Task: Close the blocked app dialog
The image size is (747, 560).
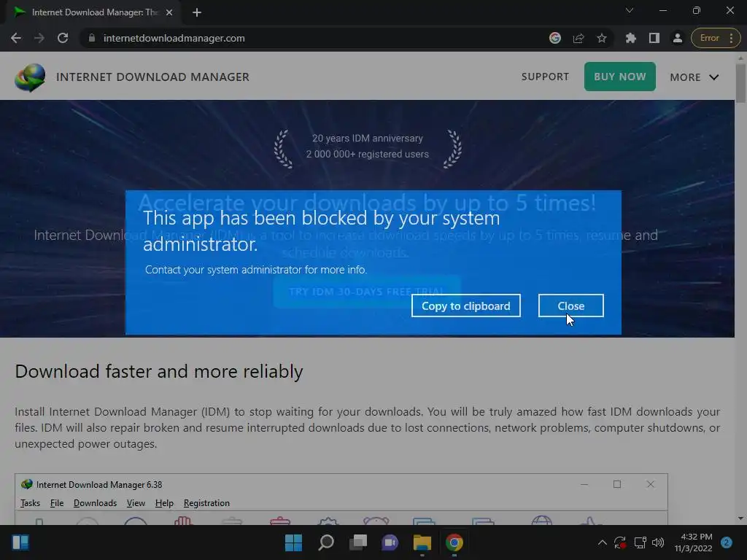Action: 570,306
